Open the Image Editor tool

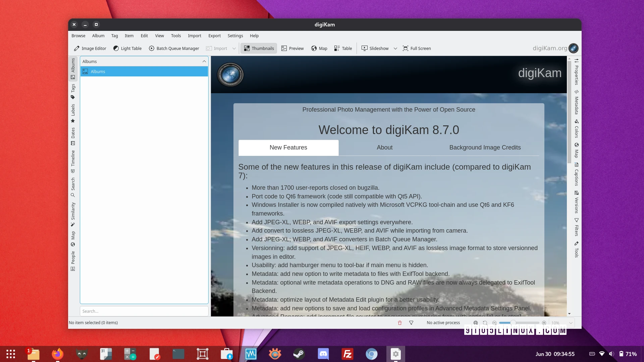pos(90,48)
